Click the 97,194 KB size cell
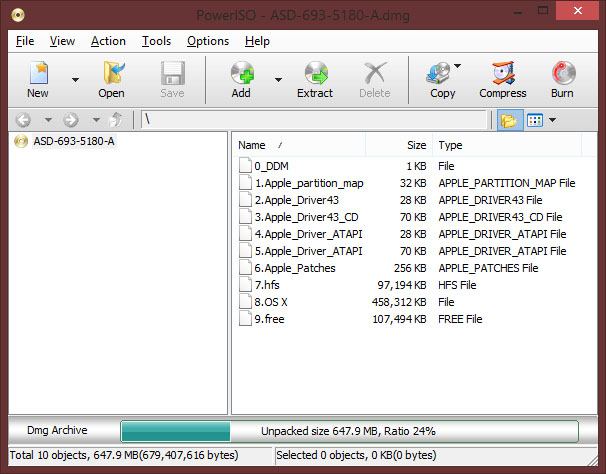Screen dimensions: 606x474 (x=402, y=285)
